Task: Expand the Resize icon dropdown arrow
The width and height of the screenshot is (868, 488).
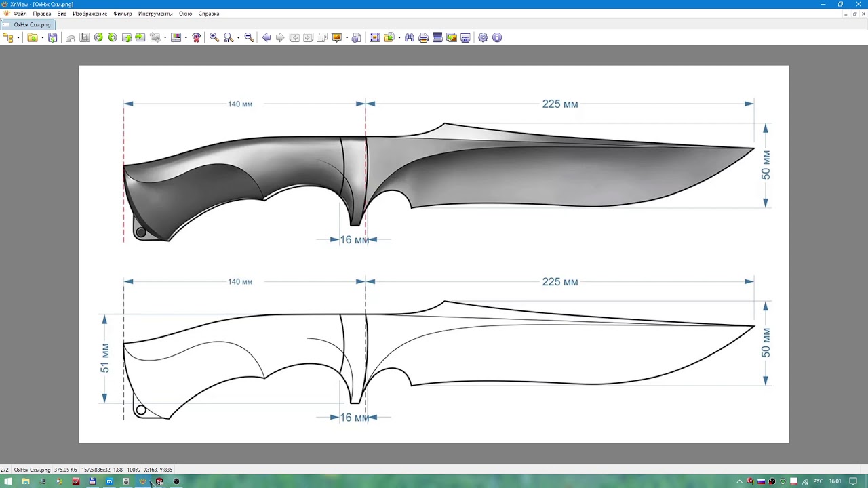Action: [165, 38]
